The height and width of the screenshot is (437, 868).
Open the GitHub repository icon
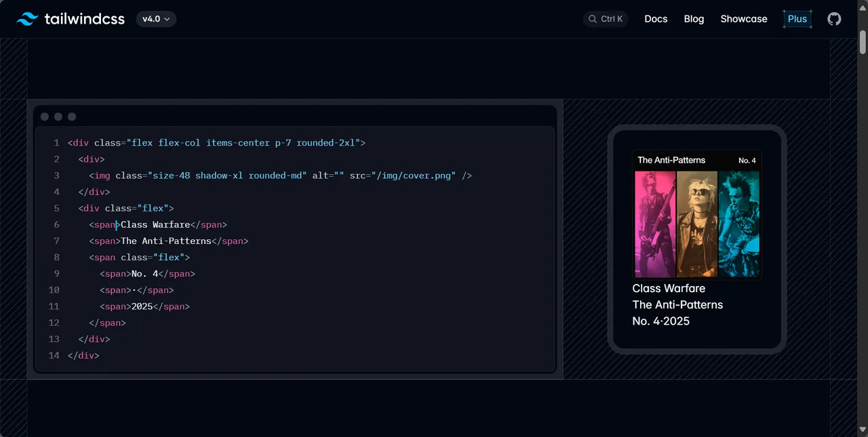pyautogui.click(x=834, y=19)
